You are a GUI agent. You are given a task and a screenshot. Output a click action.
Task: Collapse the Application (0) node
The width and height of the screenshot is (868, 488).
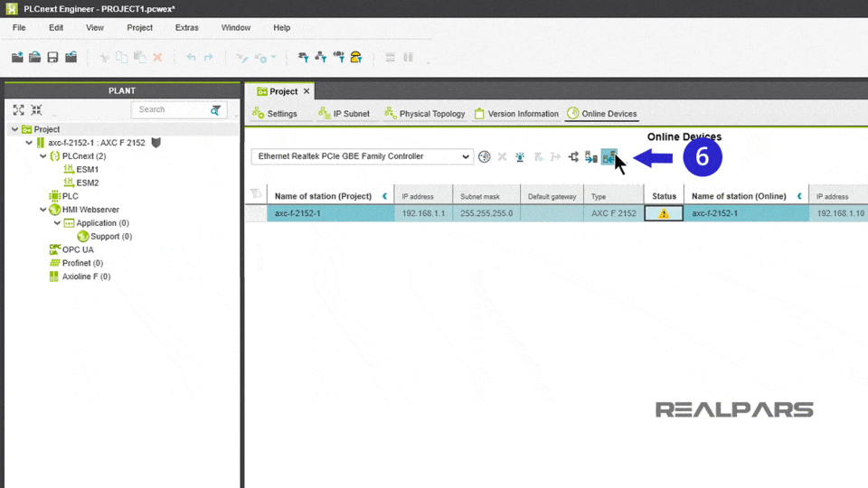point(58,223)
